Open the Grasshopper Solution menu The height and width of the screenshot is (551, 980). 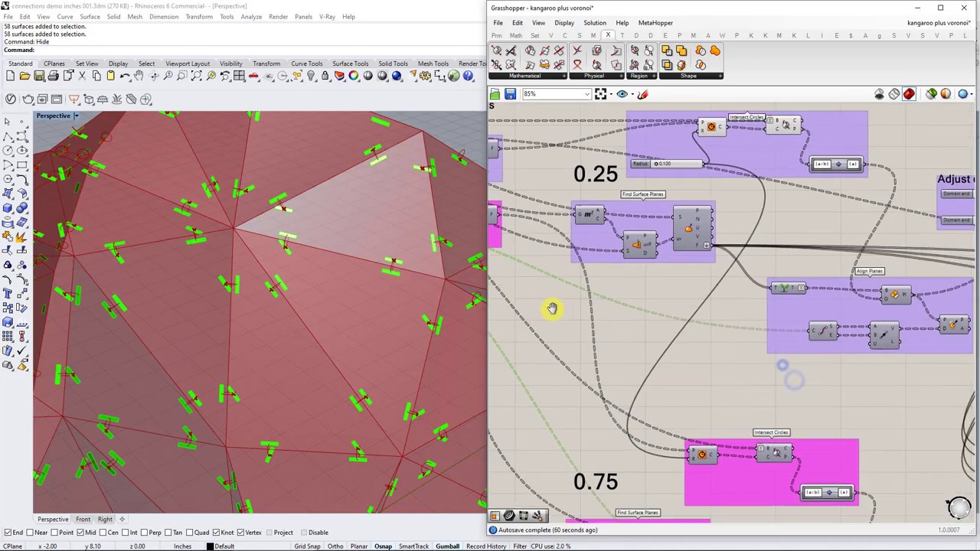(595, 23)
